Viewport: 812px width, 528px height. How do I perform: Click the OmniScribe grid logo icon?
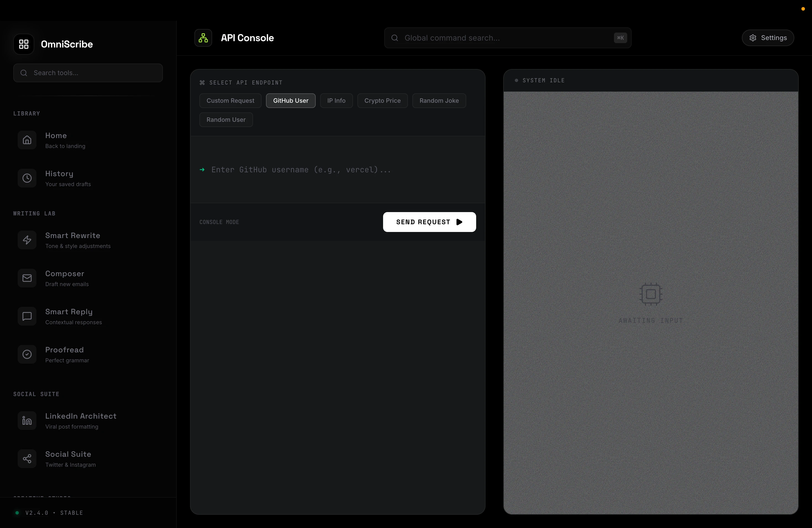23,44
